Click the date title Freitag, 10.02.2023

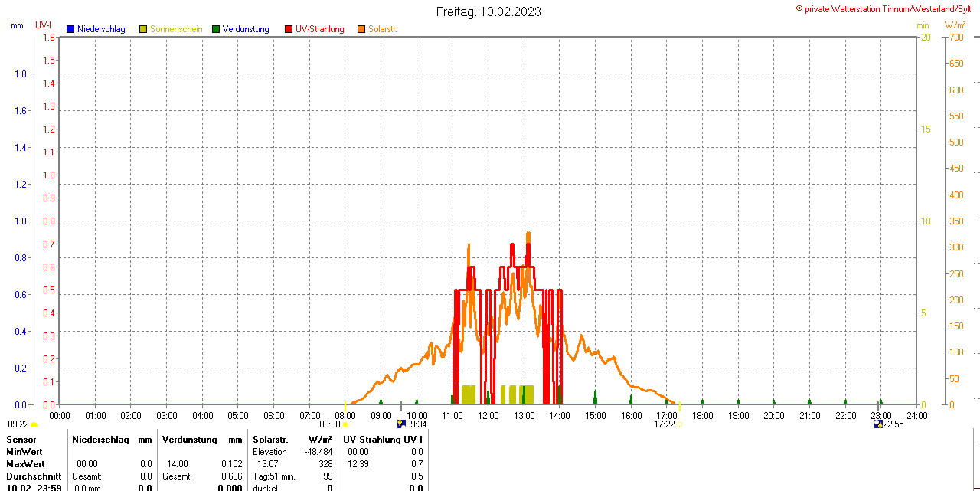point(488,11)
